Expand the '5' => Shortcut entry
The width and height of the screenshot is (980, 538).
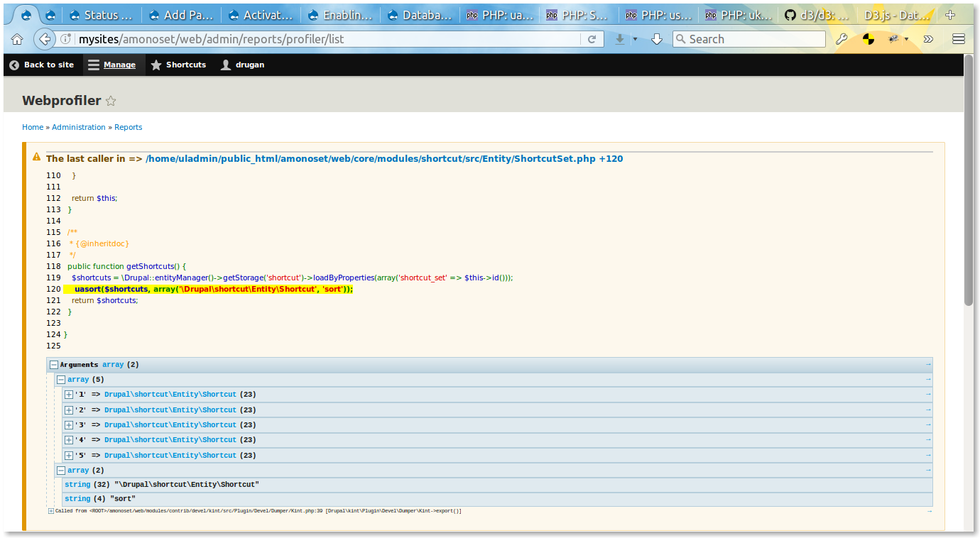pos(69,456)
